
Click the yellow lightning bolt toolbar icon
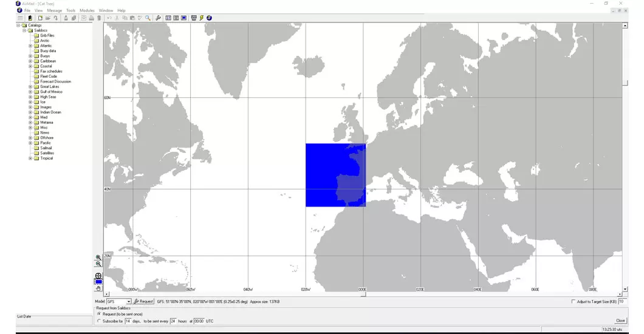click(202, 18)
